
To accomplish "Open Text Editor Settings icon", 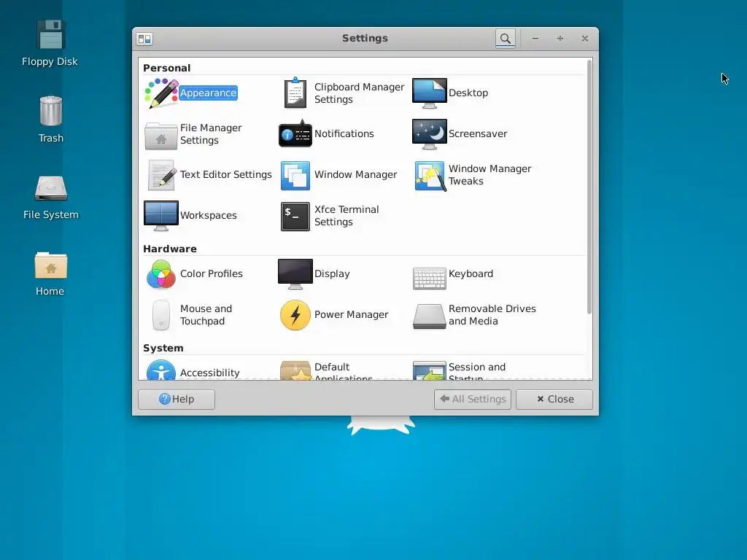I will tap(161, 175).
